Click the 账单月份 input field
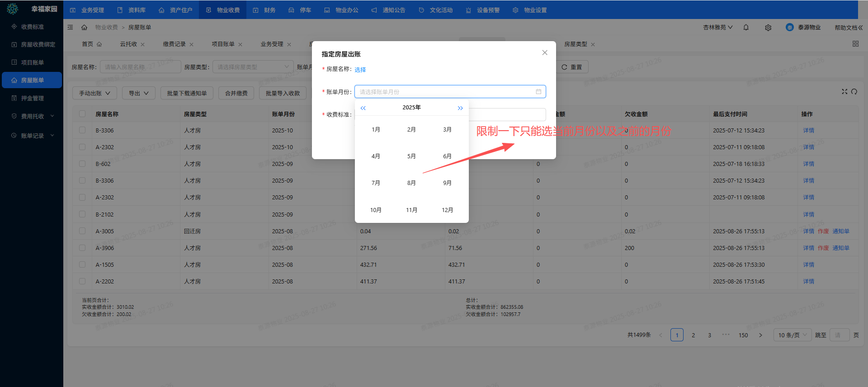Screen dimensions: 868x387 click(x=445, y=92)
